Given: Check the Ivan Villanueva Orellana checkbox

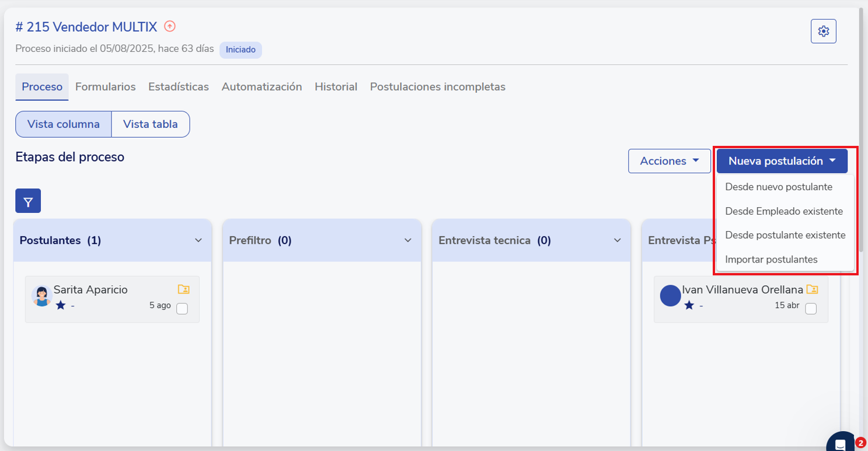Looking at the screenshot, I should click(x=811, y=309).
